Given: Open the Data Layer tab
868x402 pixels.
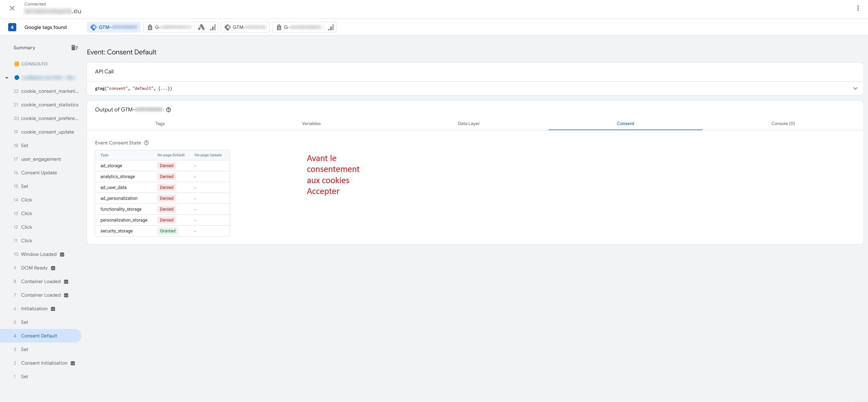Looking at the screenshot, I should click(x=468, y=124).
